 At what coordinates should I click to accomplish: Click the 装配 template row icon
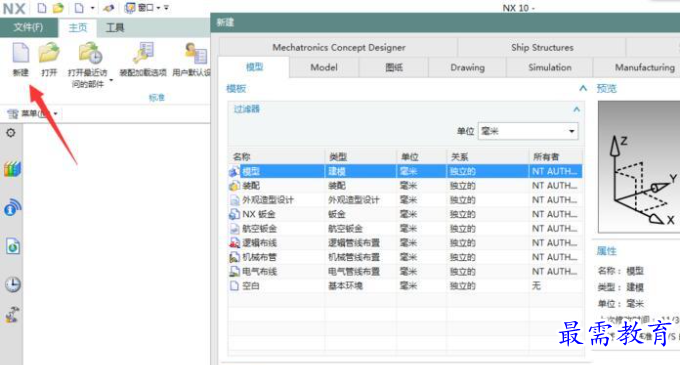pyautogui.click(x=234, y=186)
